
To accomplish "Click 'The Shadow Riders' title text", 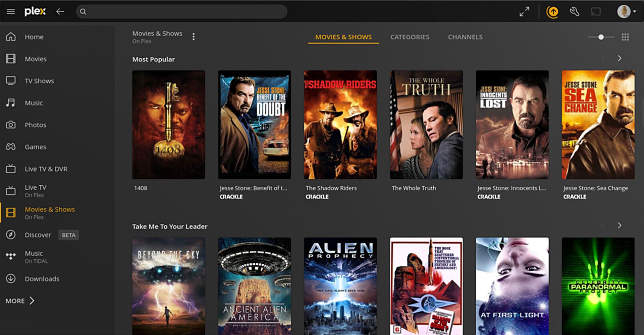I will point(331,188).
